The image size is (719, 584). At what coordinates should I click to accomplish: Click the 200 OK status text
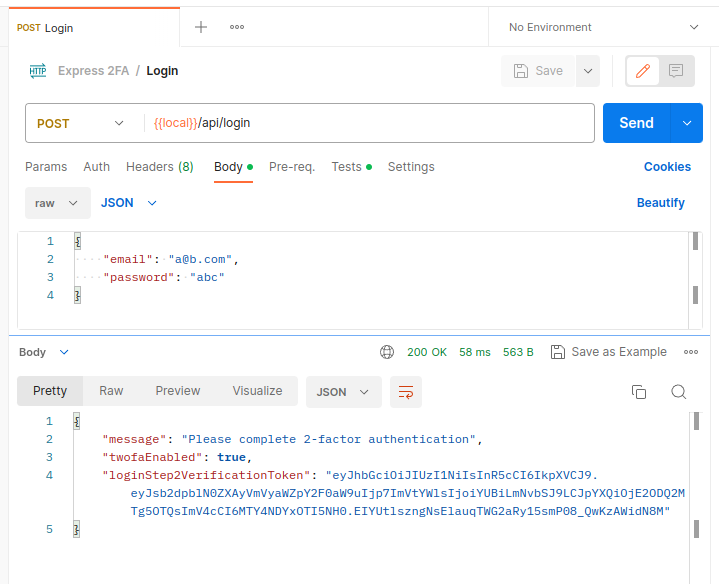(x=427, y=352)
